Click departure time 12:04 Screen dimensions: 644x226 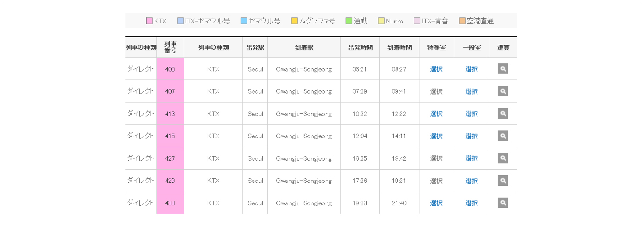[360, 136]
